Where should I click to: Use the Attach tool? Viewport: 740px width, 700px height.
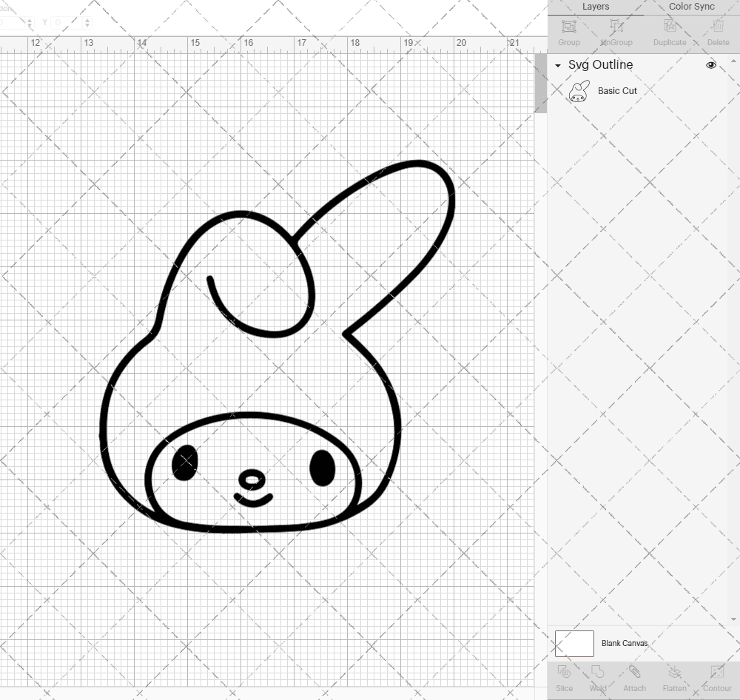[634, 677]
